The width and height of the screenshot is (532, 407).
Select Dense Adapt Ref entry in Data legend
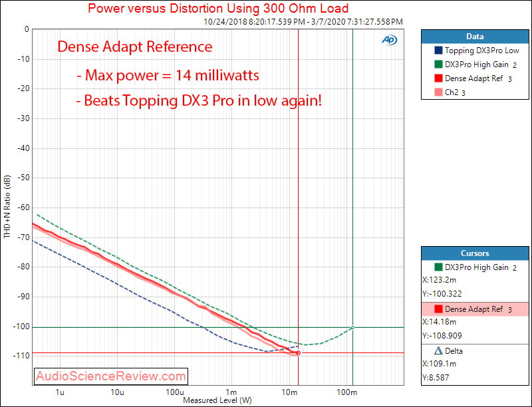pos(473,78)
